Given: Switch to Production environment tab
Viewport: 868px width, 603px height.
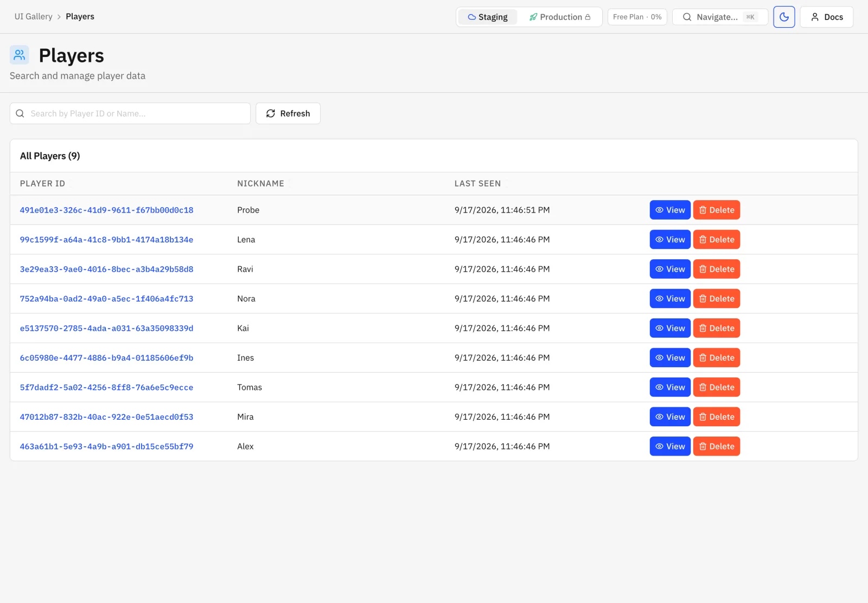Looking at the screenshot, I should coord(559,17).
